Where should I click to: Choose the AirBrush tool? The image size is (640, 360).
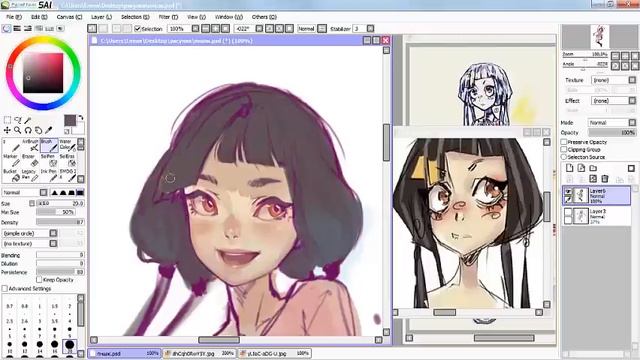[30, 145]
